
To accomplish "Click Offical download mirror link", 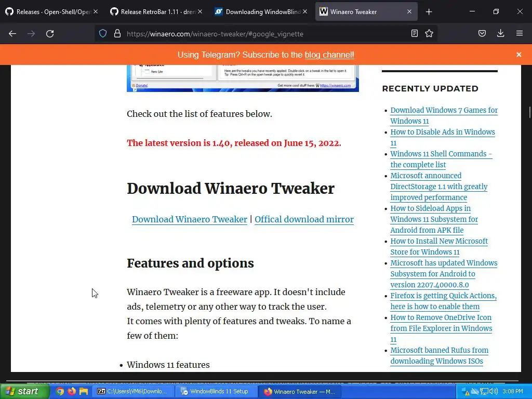I will (304, 220).
